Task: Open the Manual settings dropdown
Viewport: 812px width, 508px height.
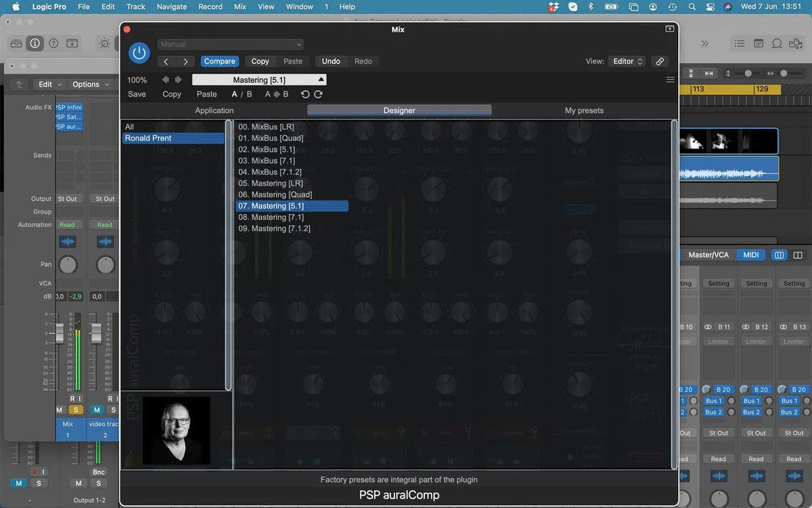Action: [x=231, y=45]
